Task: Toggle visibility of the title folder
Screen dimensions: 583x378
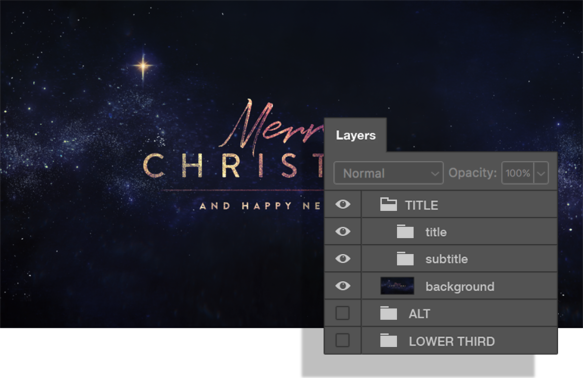Action: [343, 232]
